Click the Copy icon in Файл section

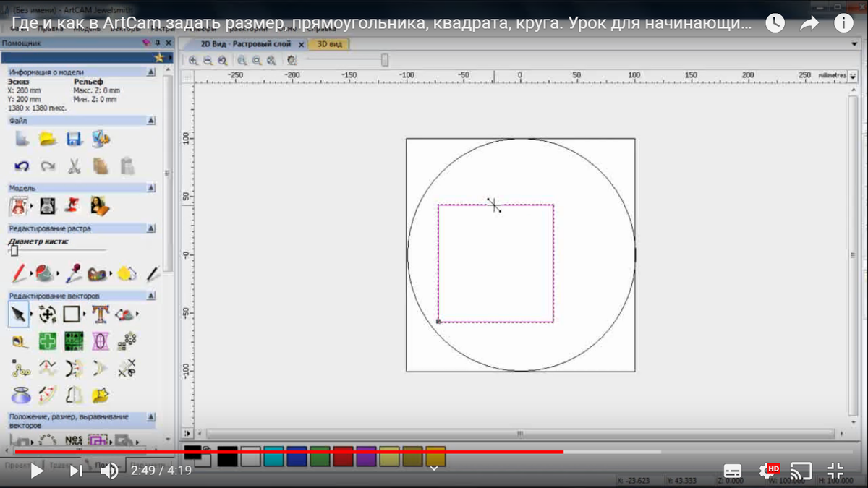click(101, 166)
